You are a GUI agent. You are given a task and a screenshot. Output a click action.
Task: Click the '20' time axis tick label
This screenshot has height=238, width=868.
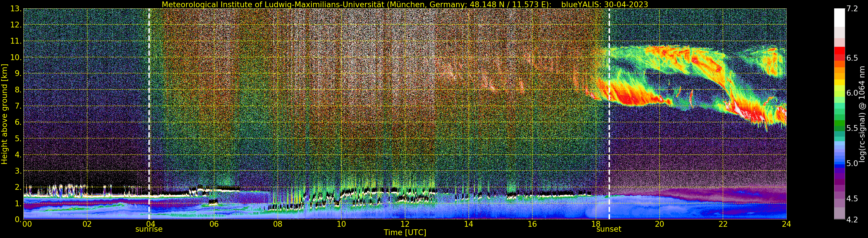coord(659,224)
